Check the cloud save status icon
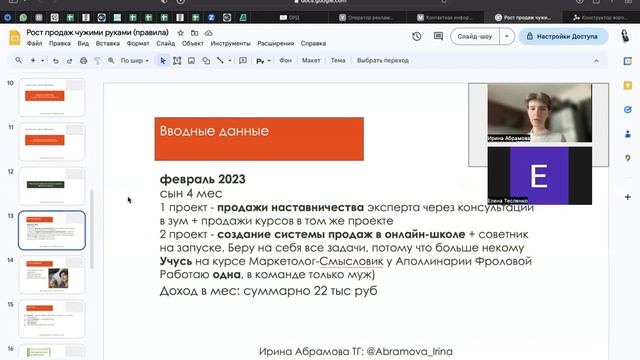Image resolution: width=640 pixels, height=360 pixels. tap(209, 33)
